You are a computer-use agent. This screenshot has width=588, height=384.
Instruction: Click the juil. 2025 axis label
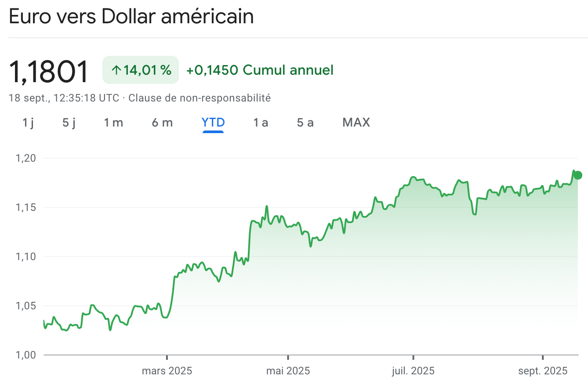click(x=413, y=371)
